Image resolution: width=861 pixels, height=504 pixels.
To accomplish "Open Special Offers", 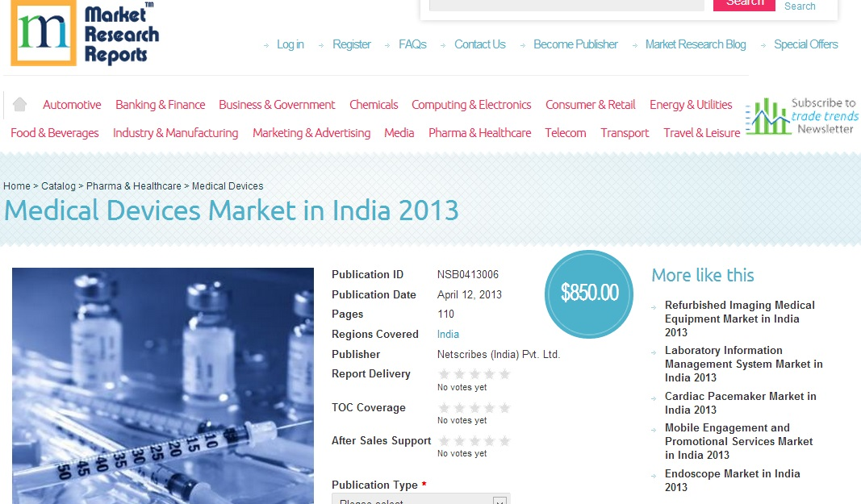I will [x=805, y=44].
